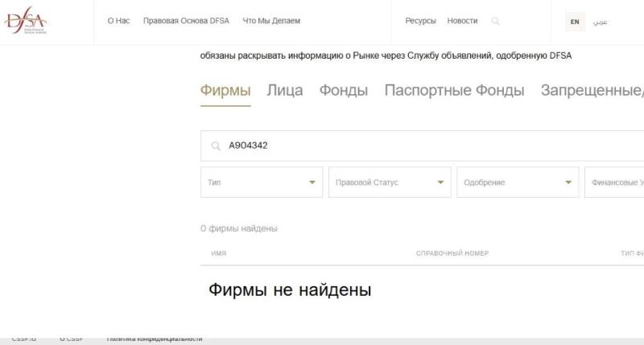
Task: Select the "Лица" tab
Action: pyautogui.click(x=285, y=90)
